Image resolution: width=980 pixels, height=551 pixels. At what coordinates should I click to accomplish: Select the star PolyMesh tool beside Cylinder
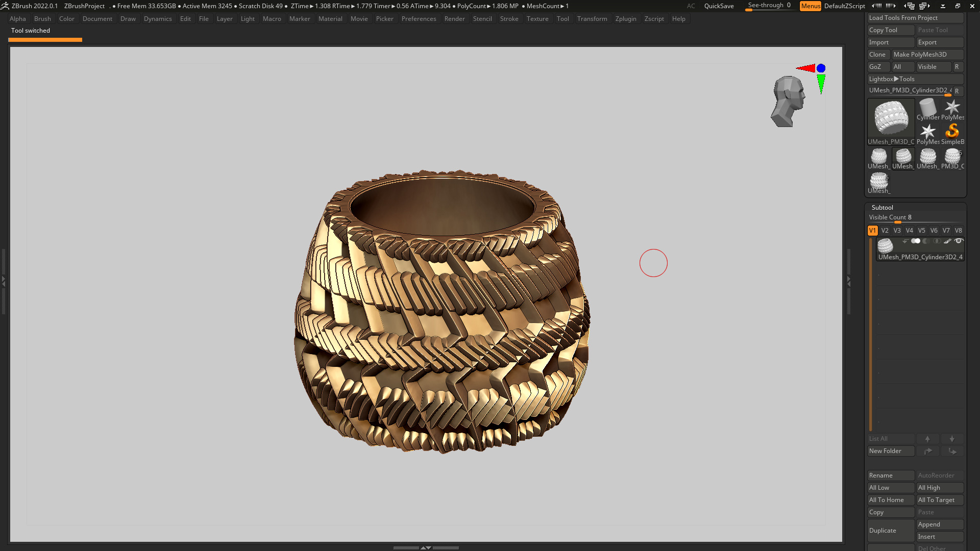pyautogui.click(x=952, y=109)
